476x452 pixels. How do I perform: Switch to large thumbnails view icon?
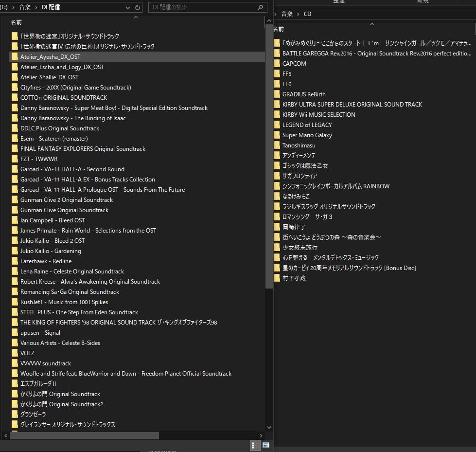[x=266, y=445]
